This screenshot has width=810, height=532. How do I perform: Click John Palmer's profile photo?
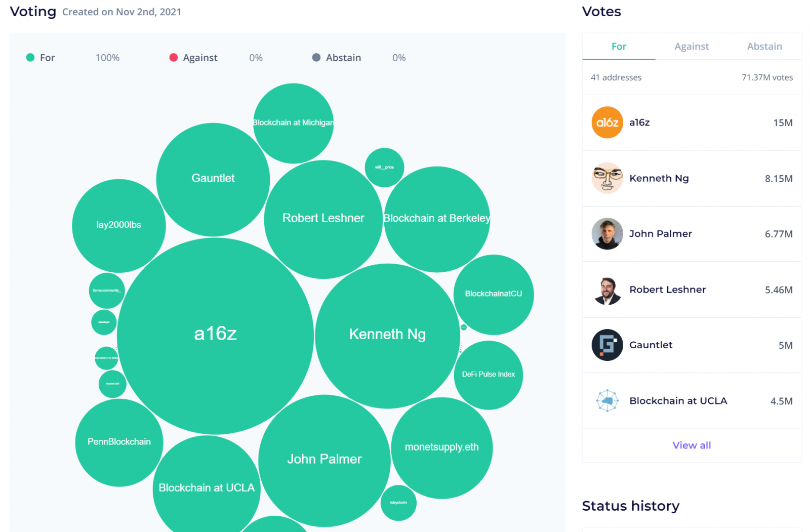click(x=607, y=234)
